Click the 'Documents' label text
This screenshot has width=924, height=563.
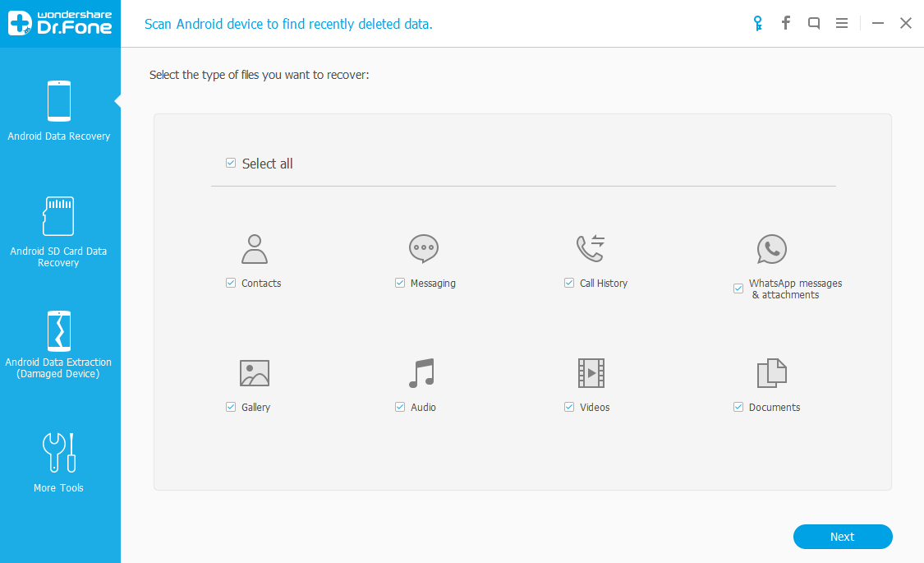pyautogui.click(x=775, y=407)
